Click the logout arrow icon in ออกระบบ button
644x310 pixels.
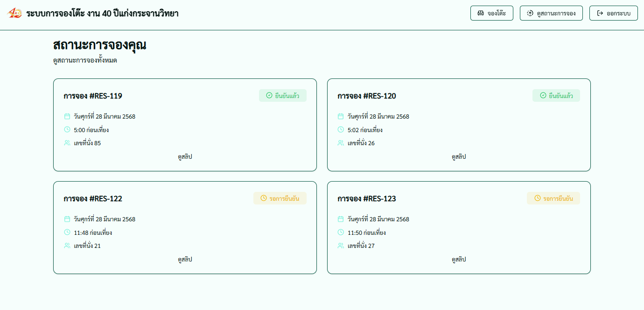[x=600, y=13]
